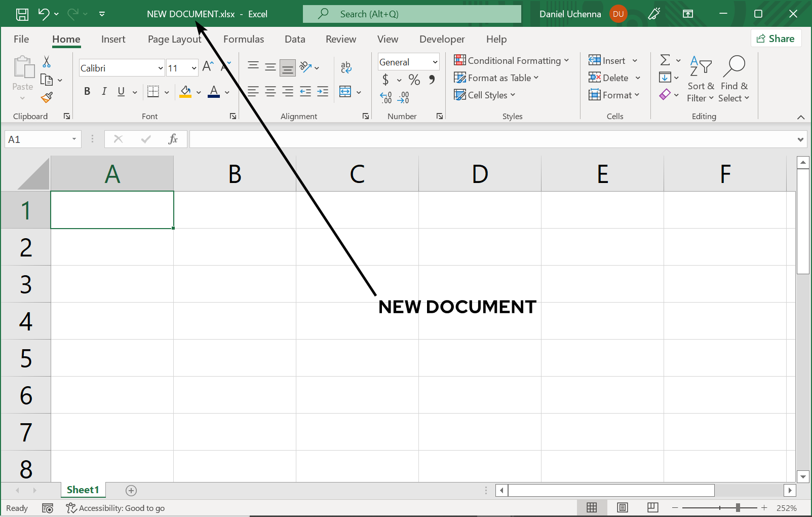
Task: Click the Percent Style icon
Action: coord(414,80)
